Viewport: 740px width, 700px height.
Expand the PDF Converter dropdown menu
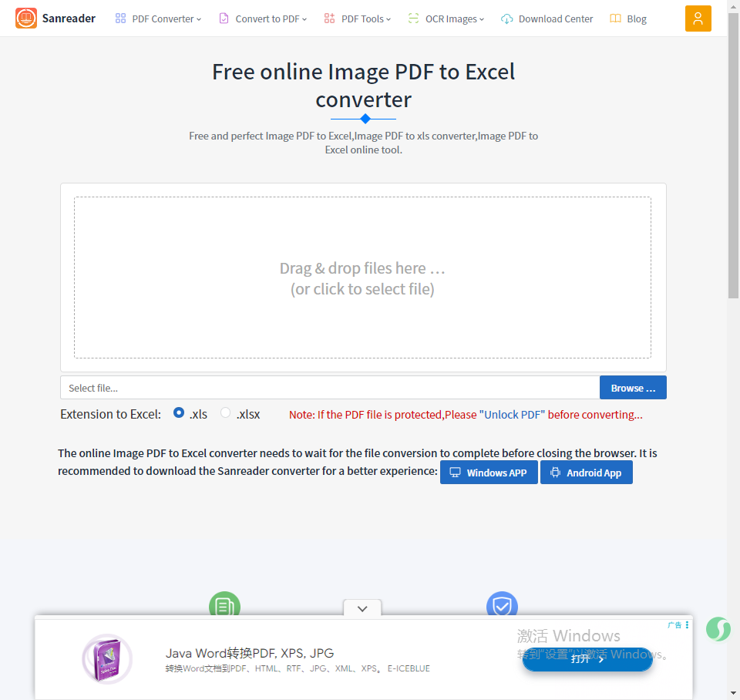[158, 19]
